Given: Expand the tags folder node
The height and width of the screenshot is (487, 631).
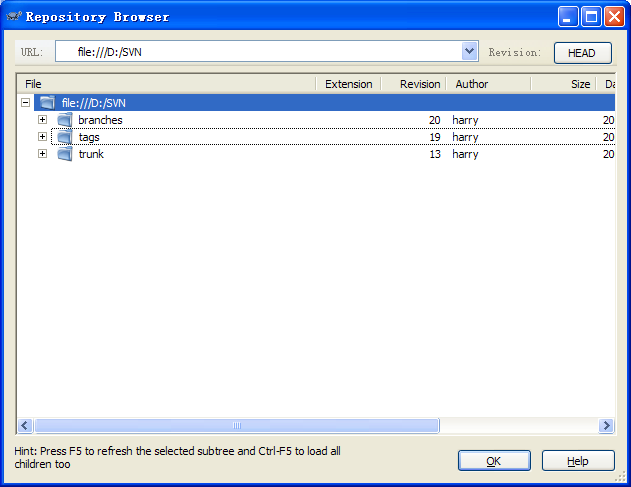Looking at the screenshot, I should (42, 137).
